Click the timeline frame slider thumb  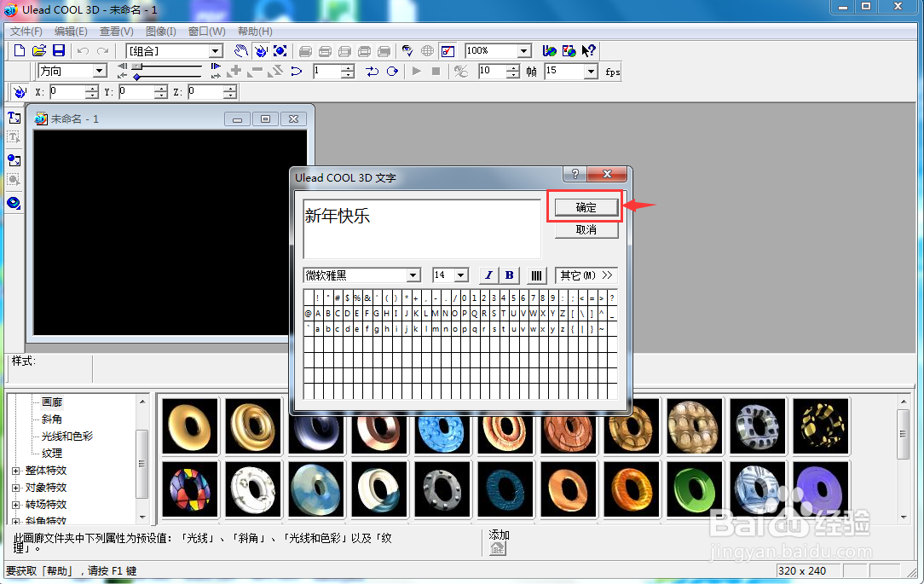click(x=137, y=66)
